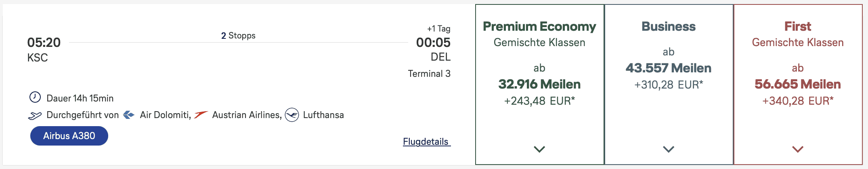Click the Air Dolomiti airline logo
868x169 pixels.
pyautogui.click(x=129, y=115)
